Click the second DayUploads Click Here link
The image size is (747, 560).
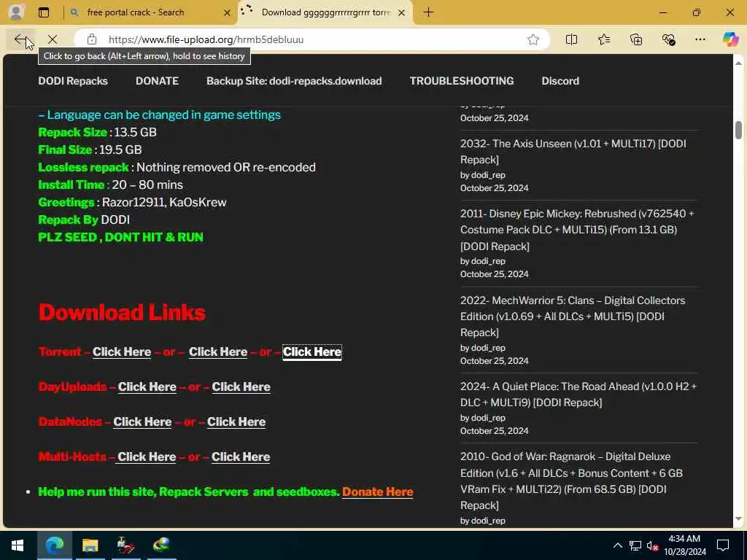[x=241, y=387]
